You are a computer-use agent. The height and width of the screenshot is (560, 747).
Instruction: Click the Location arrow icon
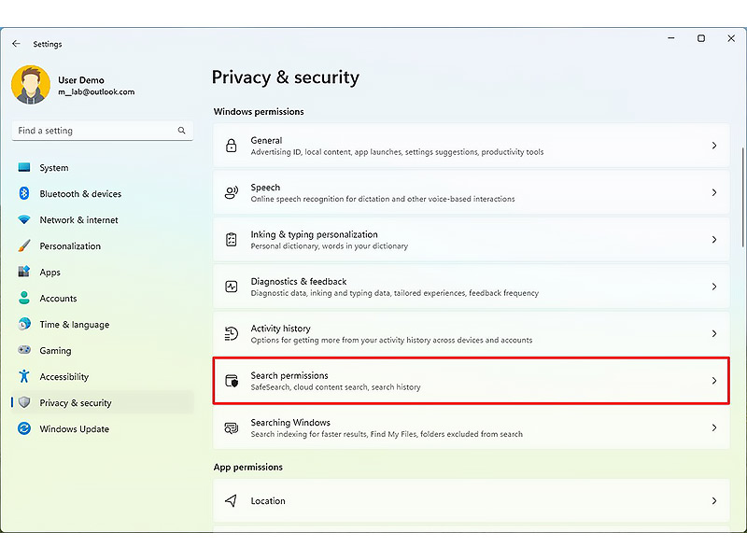pos(232,501)
